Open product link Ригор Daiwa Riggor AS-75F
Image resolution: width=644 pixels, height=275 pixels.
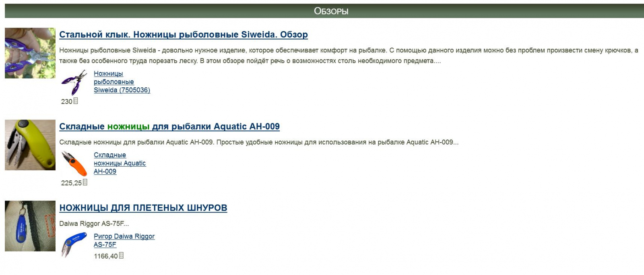tap(124, 240)
